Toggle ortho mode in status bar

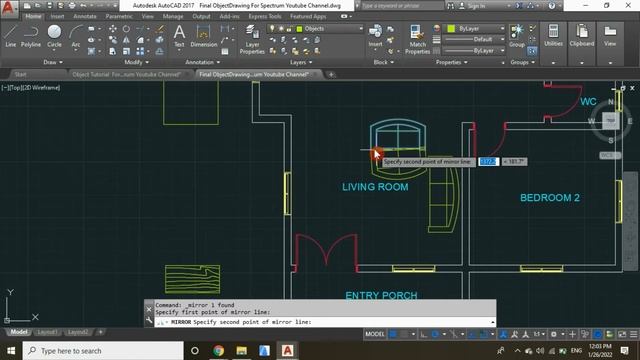(424, 334)
